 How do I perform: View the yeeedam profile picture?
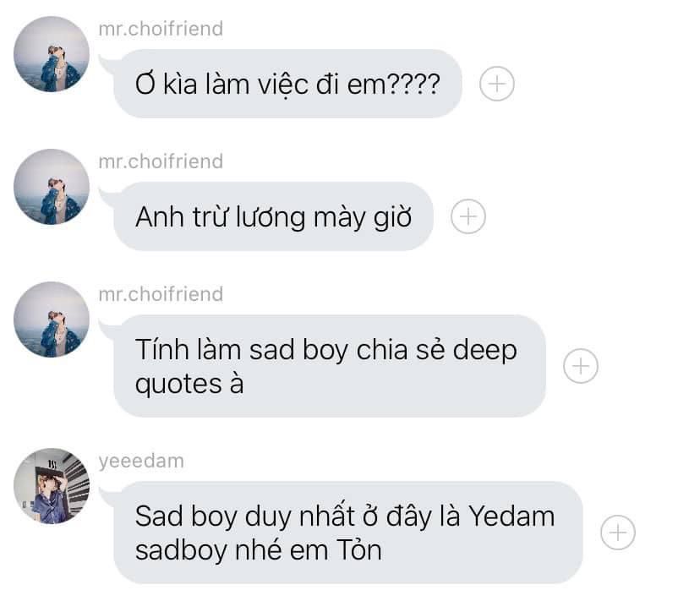[52, 486]
